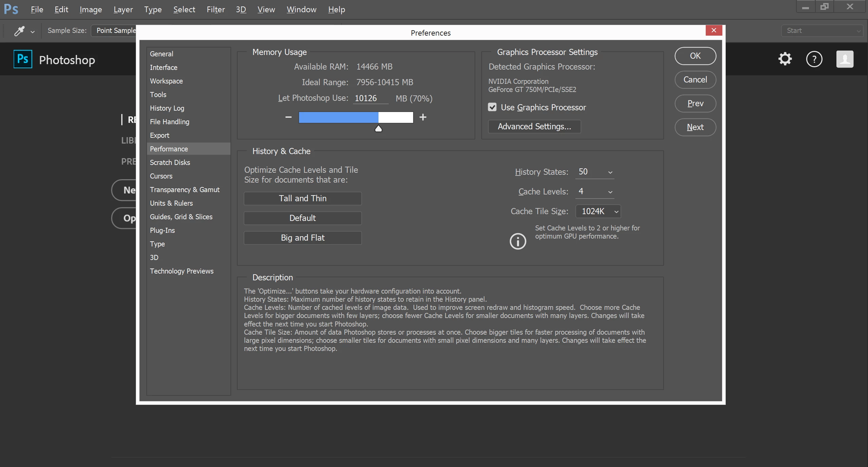Screen dimensions: 868x467
Task: Click the Advanced Settings button
Action: [x=534, y=127]
